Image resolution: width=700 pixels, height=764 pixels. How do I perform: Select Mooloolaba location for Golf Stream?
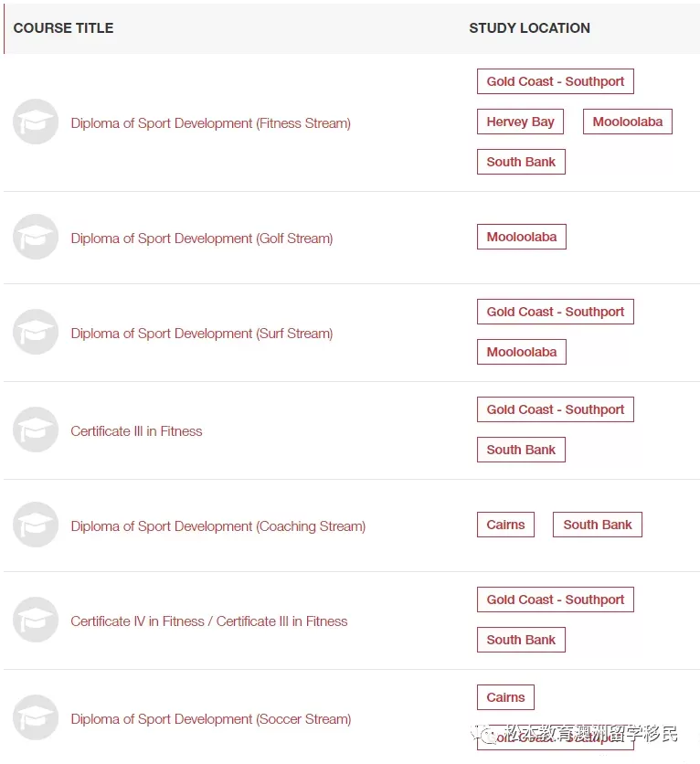[522, 237]
